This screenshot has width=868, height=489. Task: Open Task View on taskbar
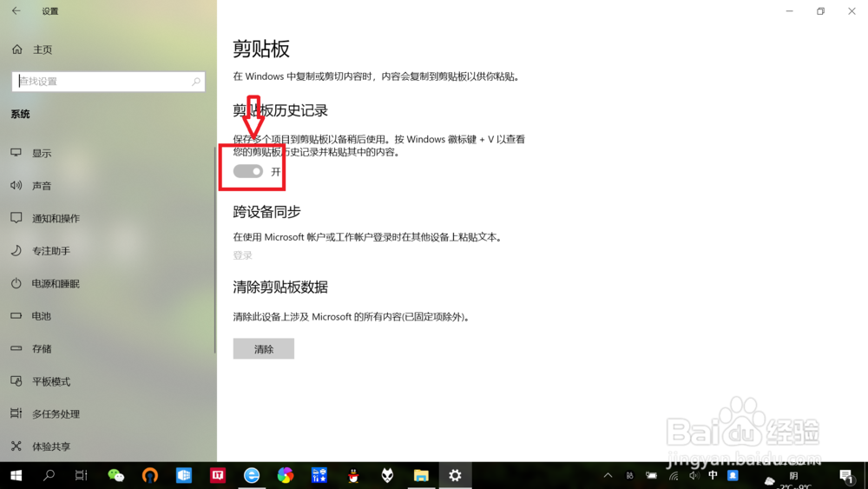coord(82,475)
